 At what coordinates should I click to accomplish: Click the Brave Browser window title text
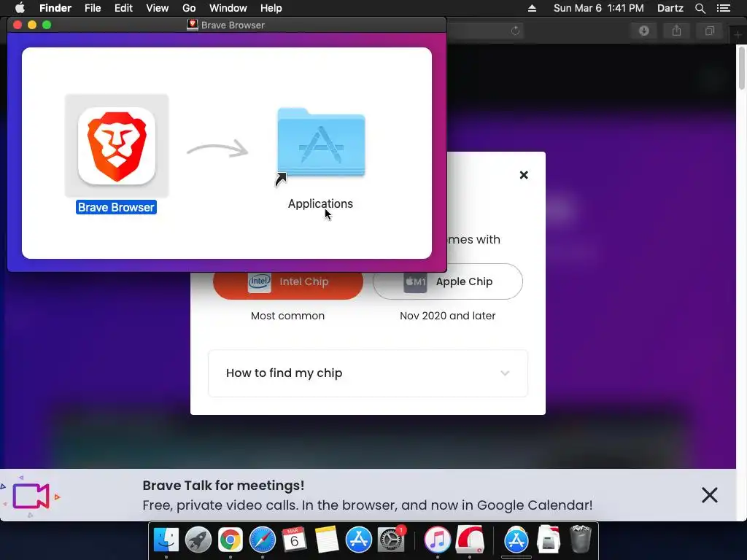[x=233, y=26]
